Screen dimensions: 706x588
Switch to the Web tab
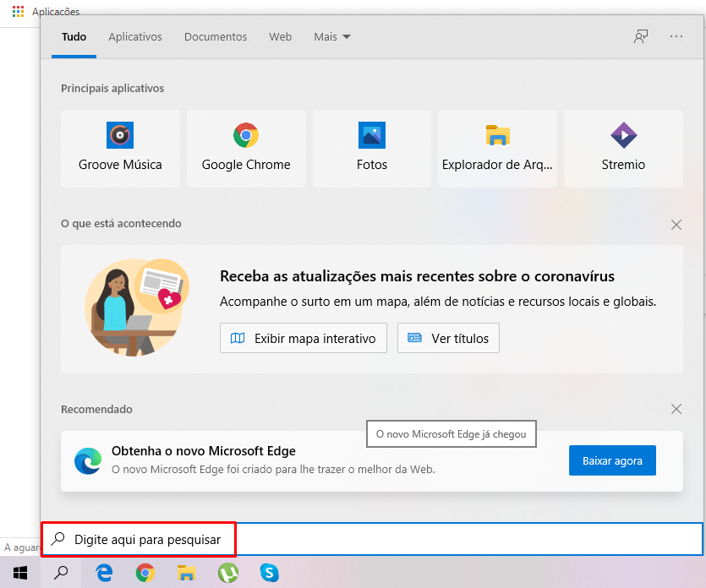[280, 37]
